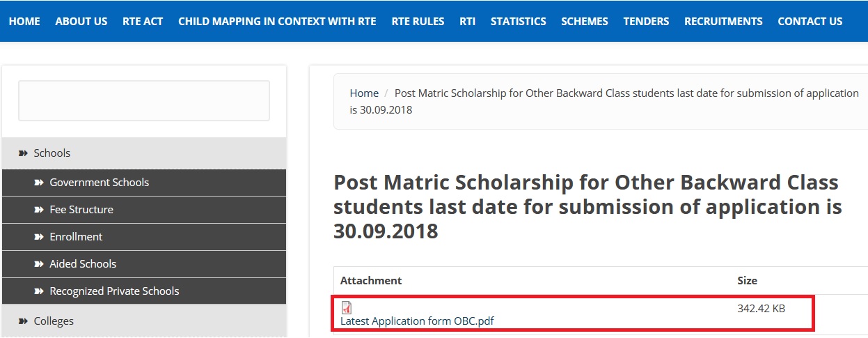Open the RECRUITMENTS menu item
Image resolution: width=868 pixels, height=338 pixels.
pyautogui.click(x=723, y=22)
